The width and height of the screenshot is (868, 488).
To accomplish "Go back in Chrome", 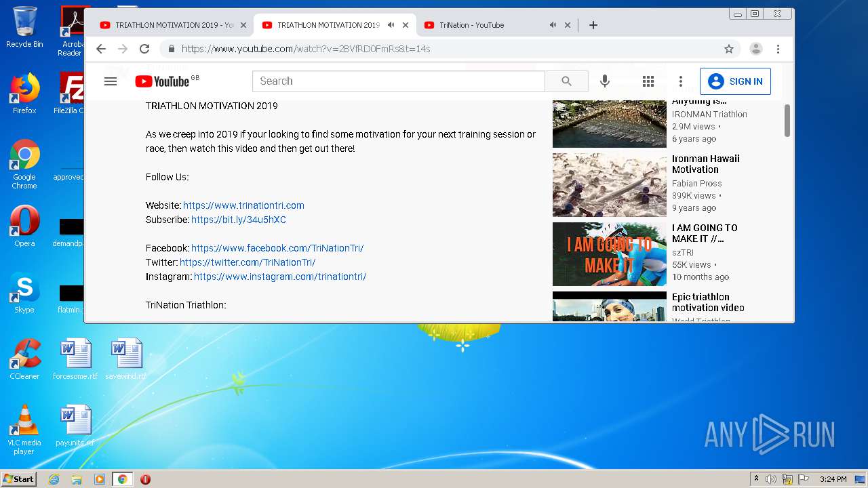I will pos(101,49).
